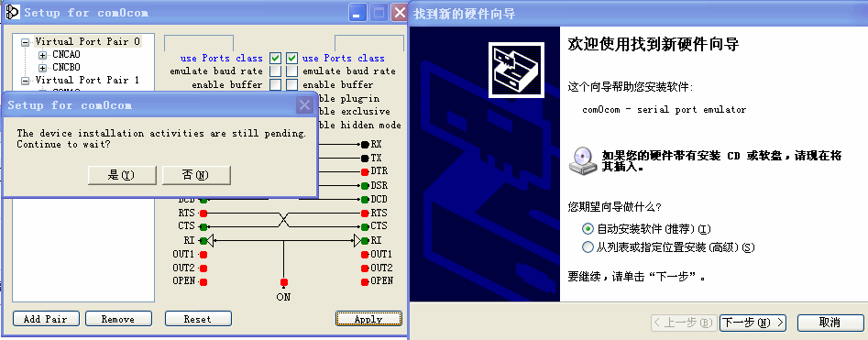Click the left RI triangle inverter symbol
This screenshot has width=868, height=340.
(211, 240)
